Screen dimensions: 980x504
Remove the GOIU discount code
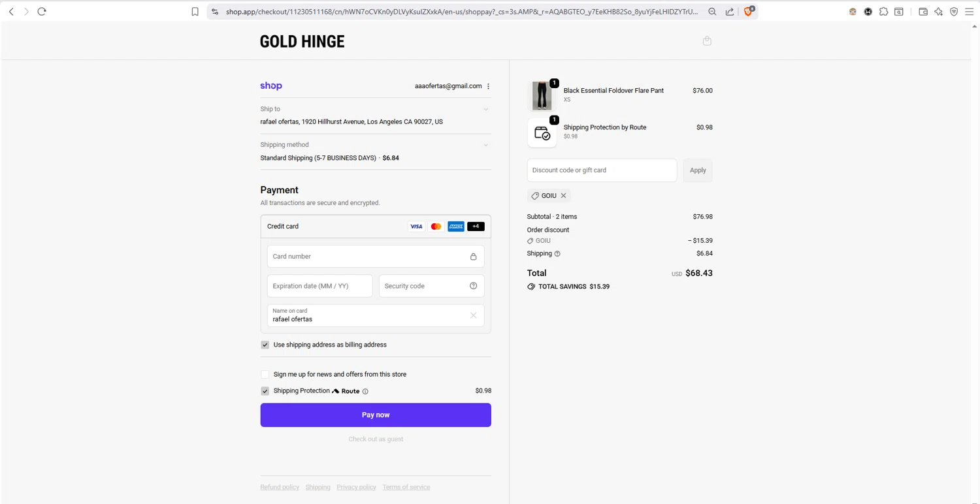click(x=563, y=196)
